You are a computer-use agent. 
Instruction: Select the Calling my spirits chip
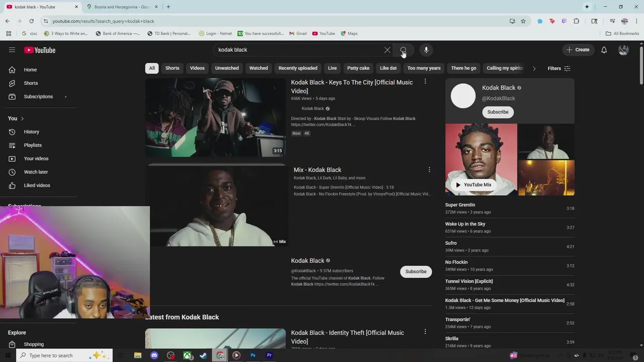pyautogui.click(x=505, y=68)
